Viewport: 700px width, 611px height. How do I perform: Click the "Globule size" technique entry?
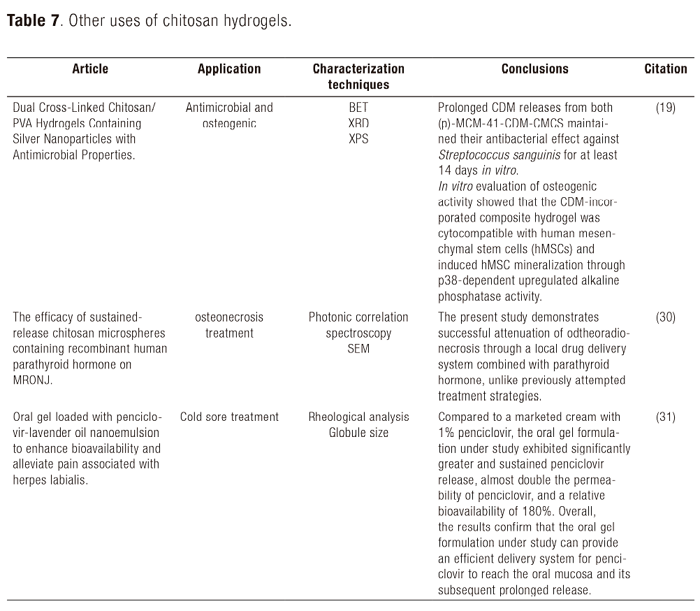[358, 433]
